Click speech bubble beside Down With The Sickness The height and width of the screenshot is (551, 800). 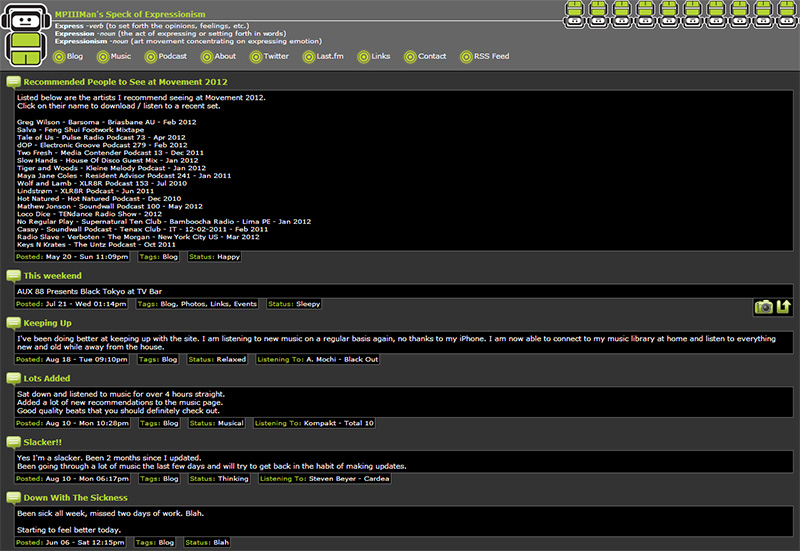[13, 497]
